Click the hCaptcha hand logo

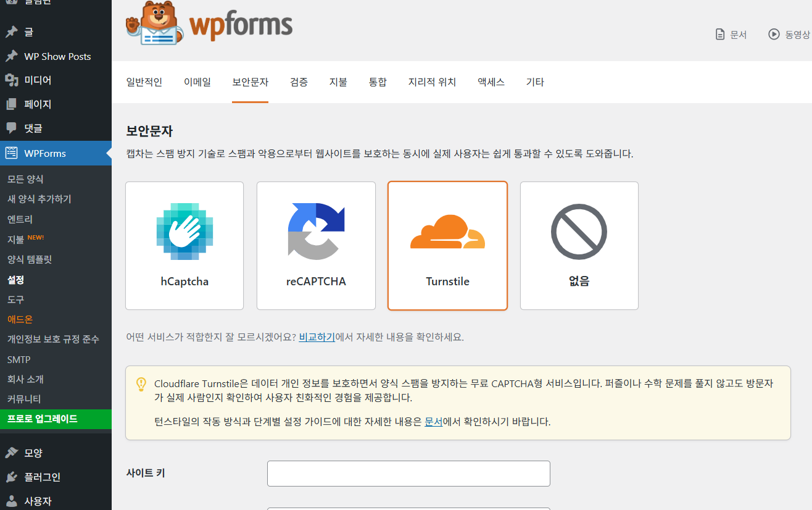tap(184, 232)
